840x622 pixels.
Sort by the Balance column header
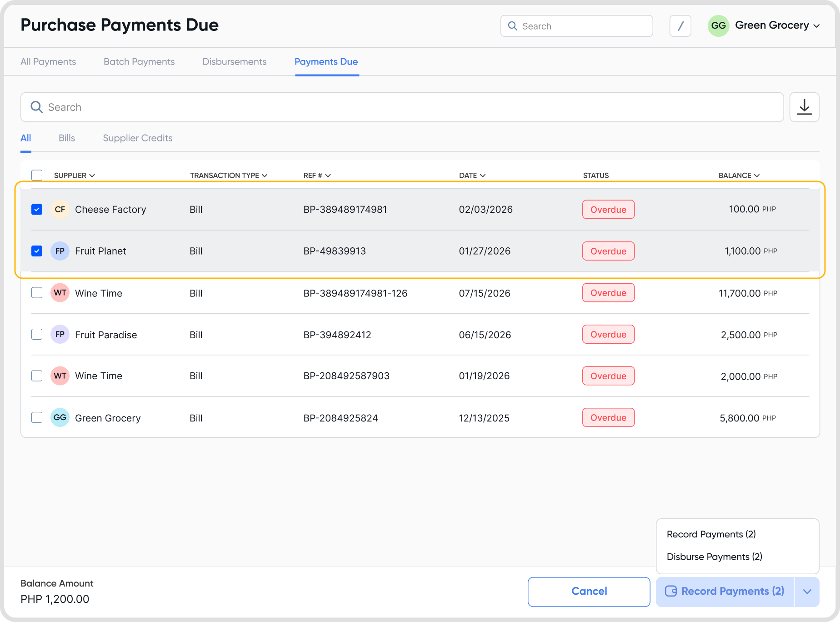click(x=739, y=176)
